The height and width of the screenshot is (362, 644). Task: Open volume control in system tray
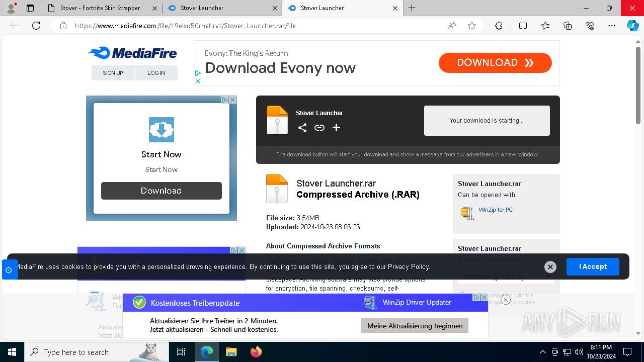coord(579,352)
